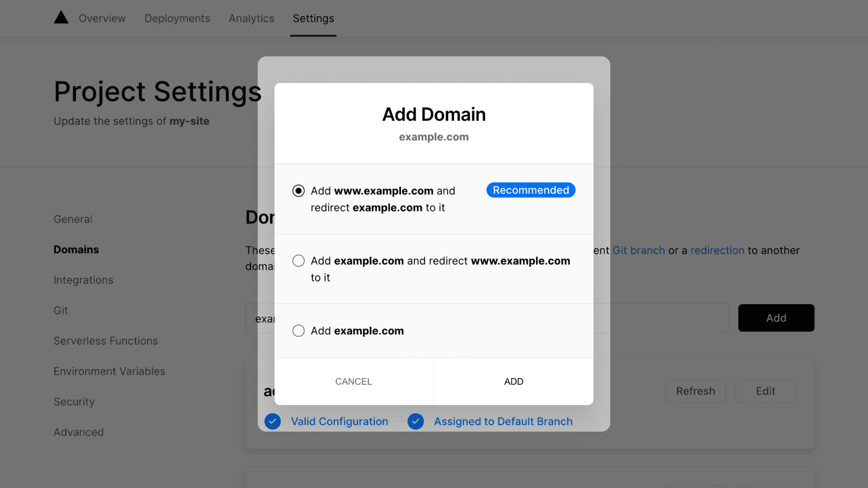Click the Assigned to Default Branch checkmark icon
Viewport: 868px width, 488px height.
(x=416, y=421)
